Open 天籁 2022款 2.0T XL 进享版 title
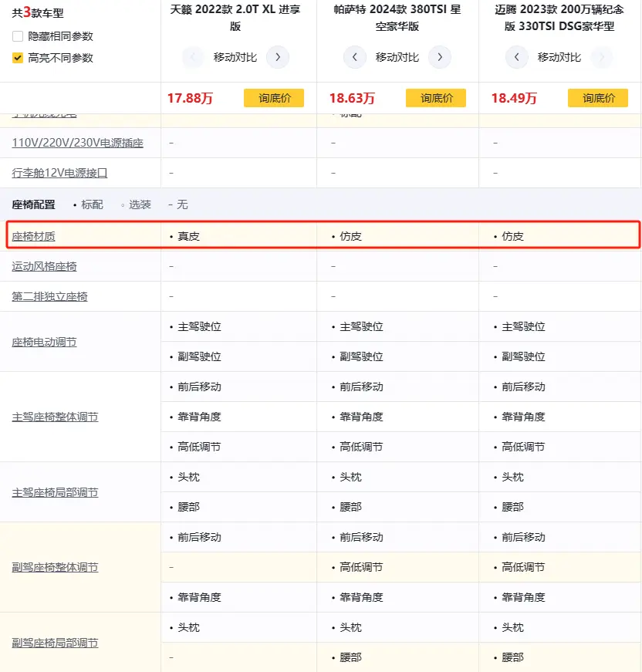Viewport: 642px width, 672px height. 235,18
